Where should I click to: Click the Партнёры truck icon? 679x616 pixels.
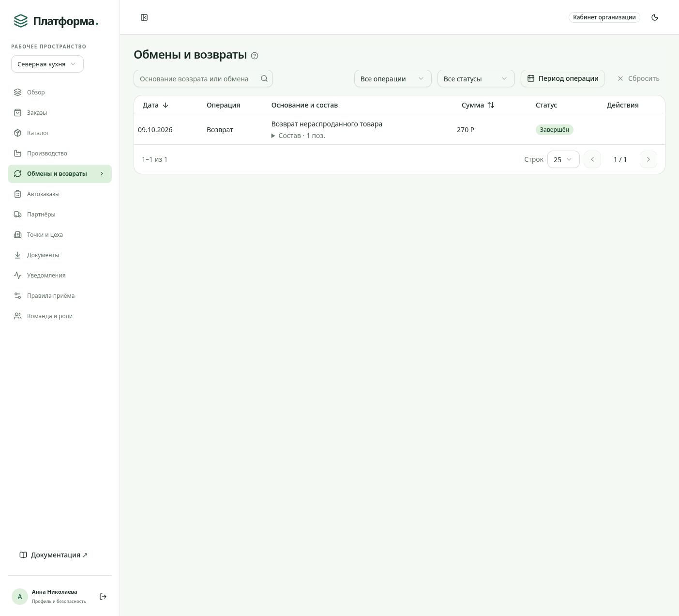click(18, 215)
